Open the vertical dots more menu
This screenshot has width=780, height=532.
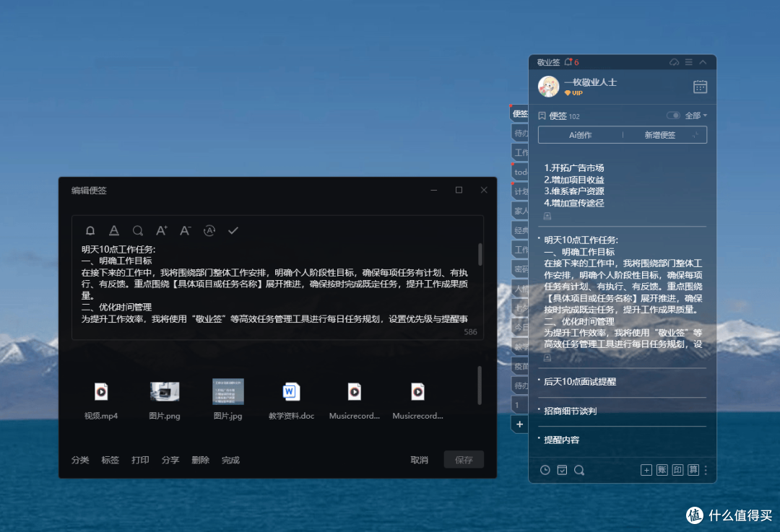coord(706,470)
